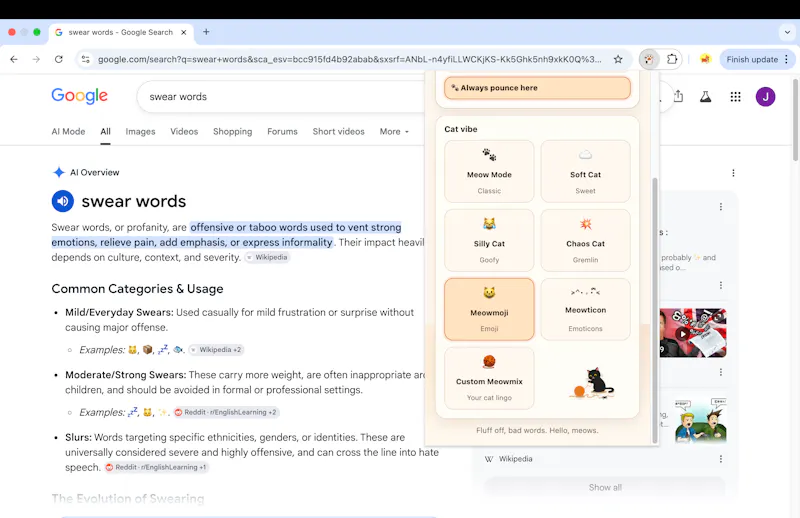
Task: Switch to the AI Mode tab
Action: (68, 131)
